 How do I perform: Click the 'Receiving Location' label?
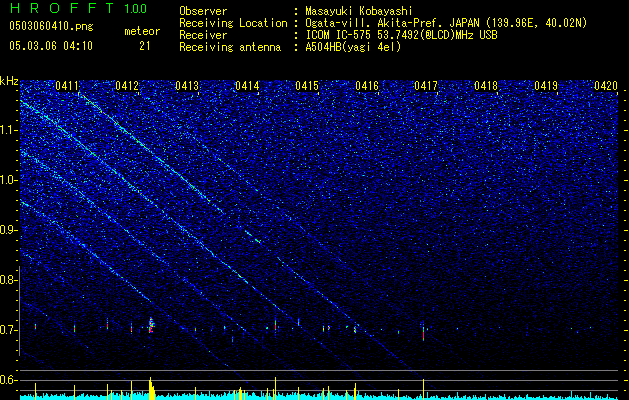coord(233,23)
